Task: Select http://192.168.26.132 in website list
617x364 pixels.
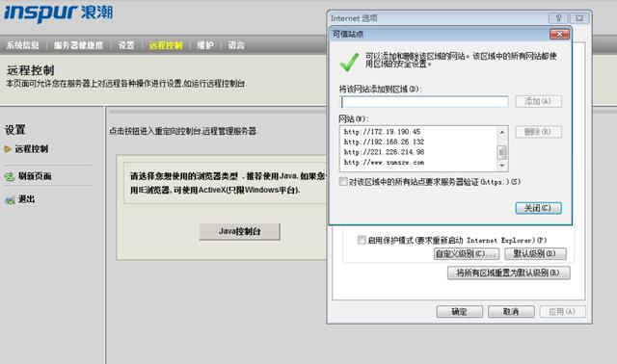Action: pyautogui.click(x=384, y=142)
